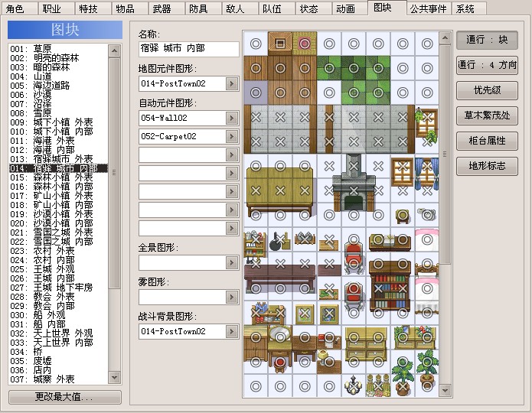
Task: Click the tileset list scrollbar thumb
Action: 114,173
